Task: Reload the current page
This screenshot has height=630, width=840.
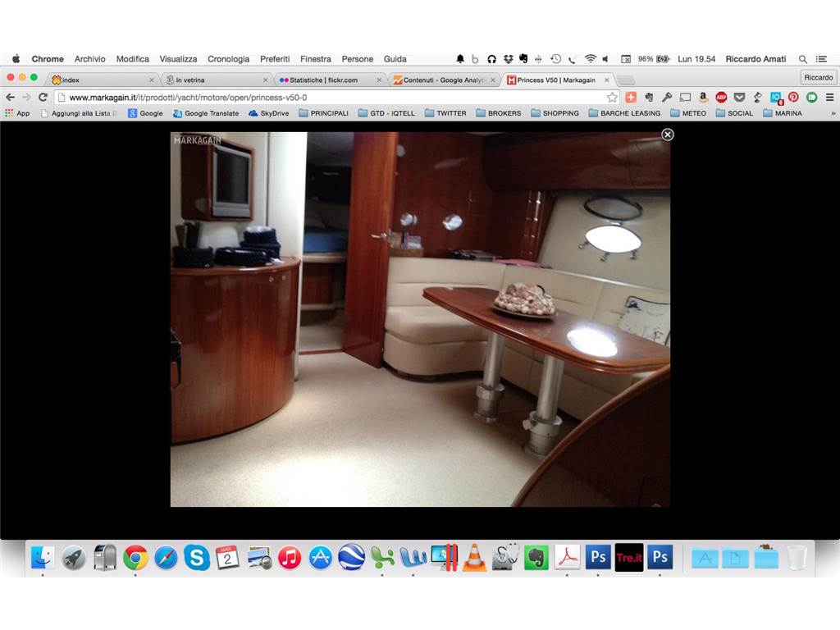Action: [x=43, y=98]
